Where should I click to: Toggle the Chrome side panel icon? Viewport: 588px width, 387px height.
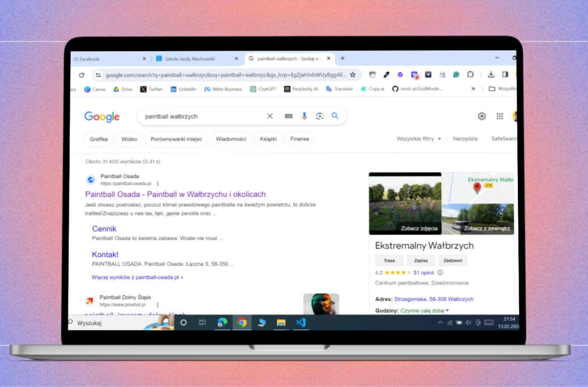coord(505,75)
